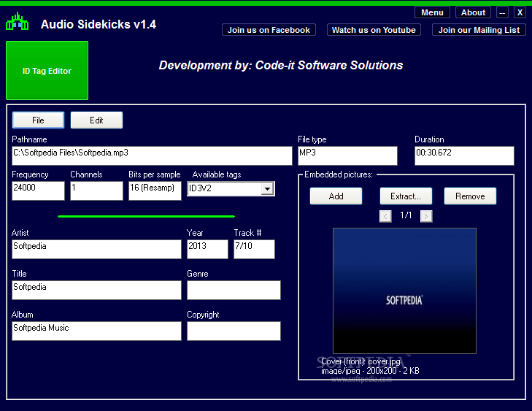Open the Available tags dropdown arrow
Image resolution: width=532 pixels, height=411 pixels.
(267, 188)
